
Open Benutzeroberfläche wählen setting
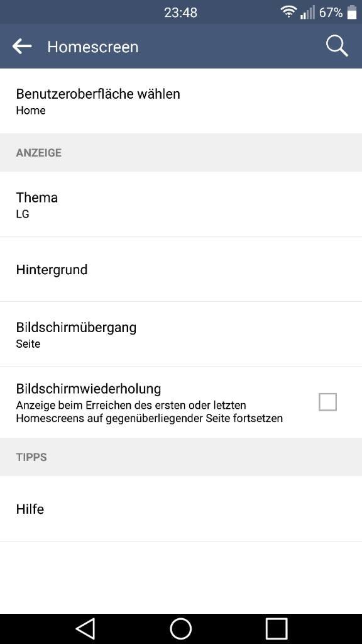(181, 101)
